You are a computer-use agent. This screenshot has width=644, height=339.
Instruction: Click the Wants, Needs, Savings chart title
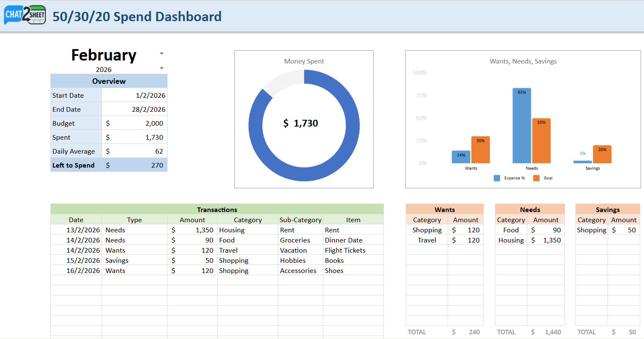tap(523, 61)
